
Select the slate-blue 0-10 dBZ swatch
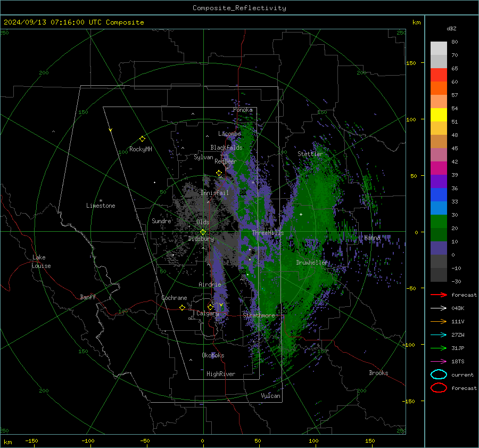click(x=439, y=248)
